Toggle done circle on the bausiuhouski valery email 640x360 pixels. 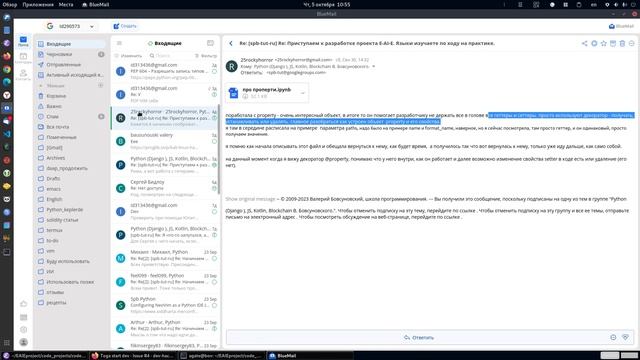pyautogui.click(x=214, y=142)
